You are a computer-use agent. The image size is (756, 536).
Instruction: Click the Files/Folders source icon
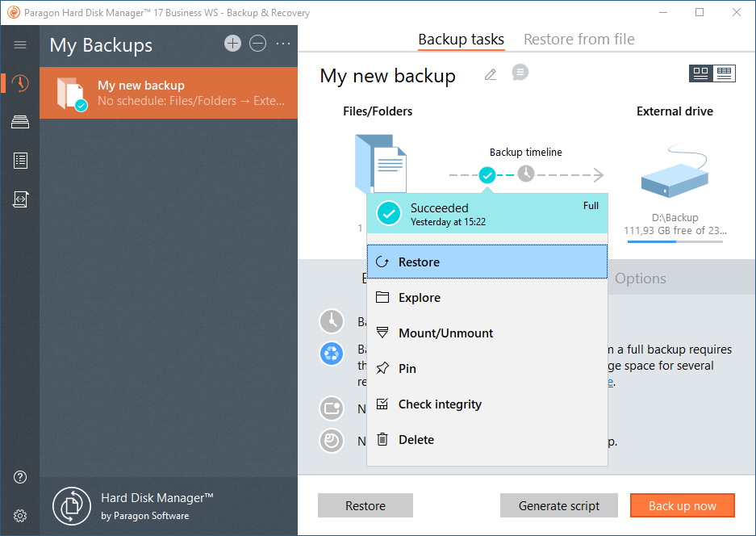point(381,164)
